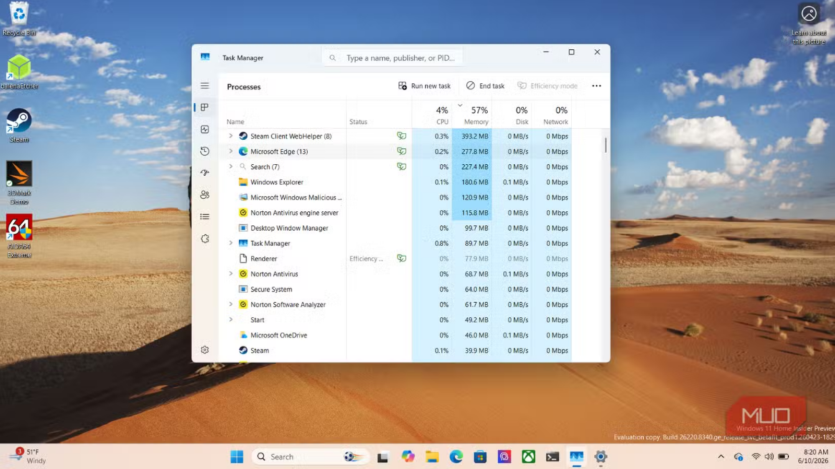Click efficiency leaf icon on Steam Client WebHelper row
Screen dimensions: 835x469
tap(402, 136)
